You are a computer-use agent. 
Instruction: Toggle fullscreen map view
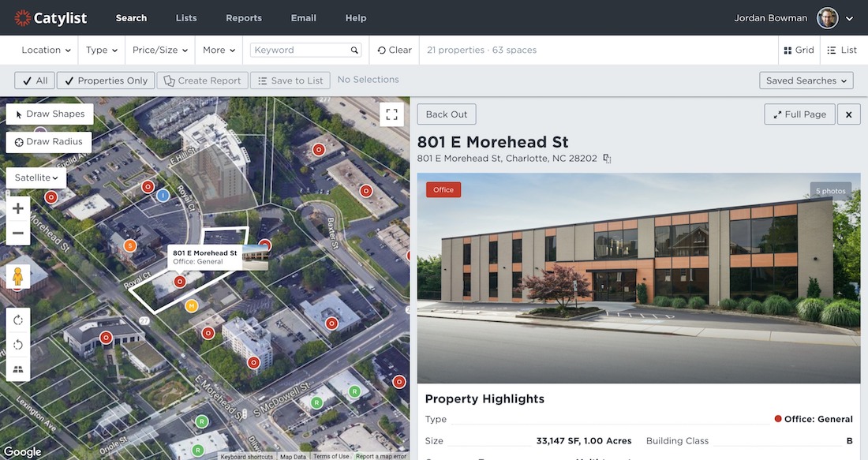pos(392,114)
